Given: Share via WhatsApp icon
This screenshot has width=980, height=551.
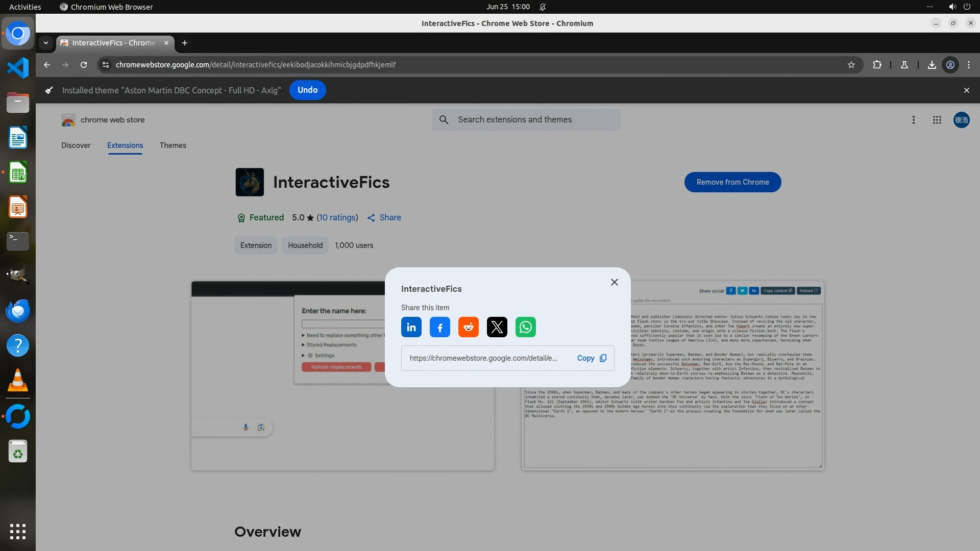Looking at the screenshot, I should [525, 327].
